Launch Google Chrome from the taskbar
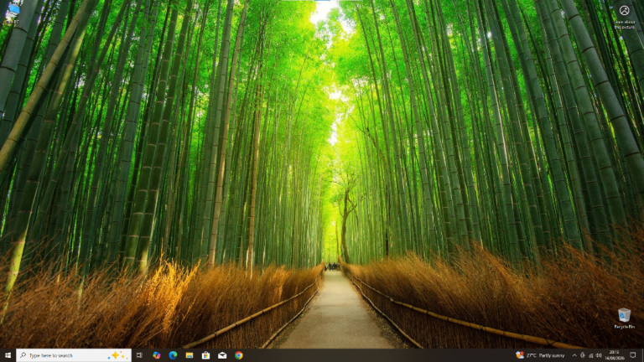This screenshot has width=644, height=362. coord(239,355)
